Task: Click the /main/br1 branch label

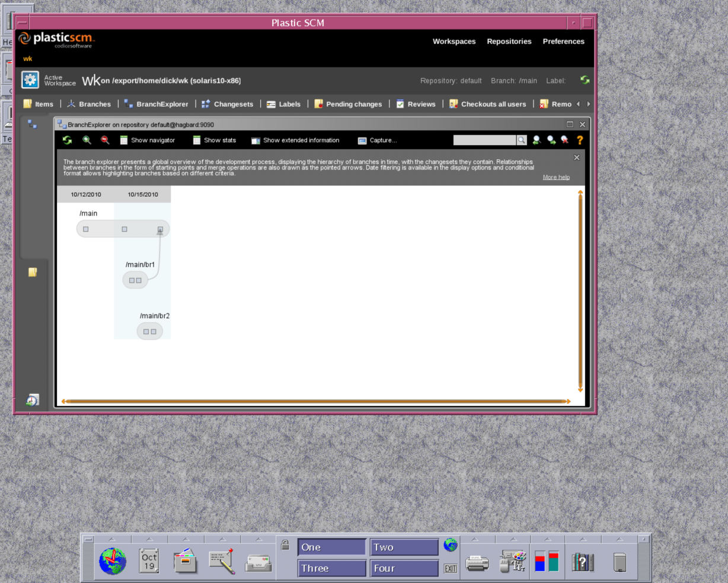Action: point(141,265)
